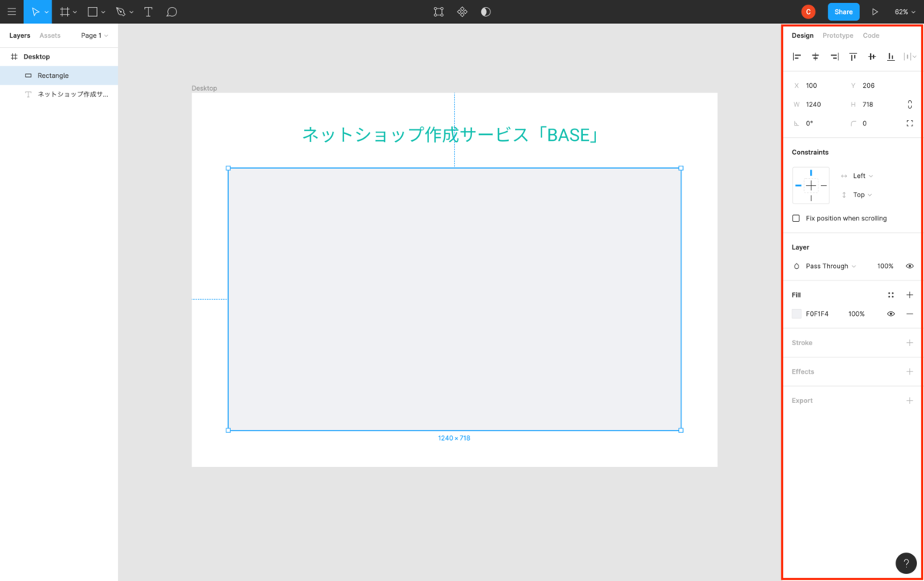Click Create Component icon

(462, 12)
